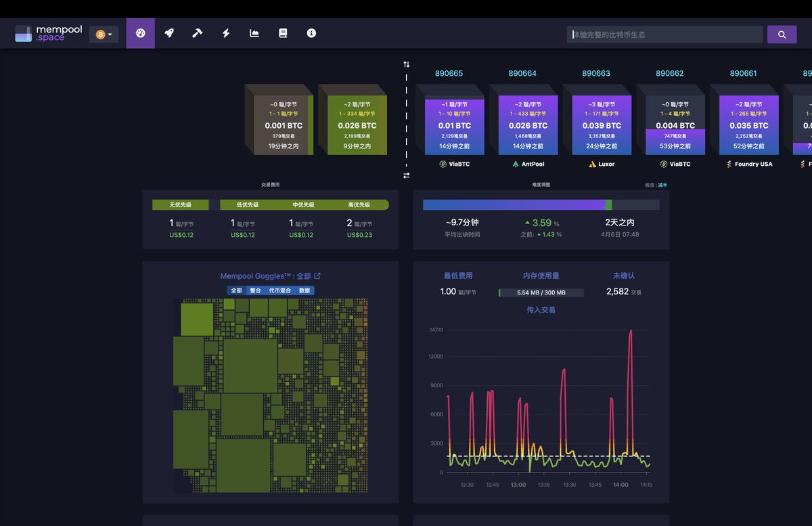Click the 4月6日 07:48 date text
Image resolution: width=812 pixels, height=526 pixels.
point(620,234)
